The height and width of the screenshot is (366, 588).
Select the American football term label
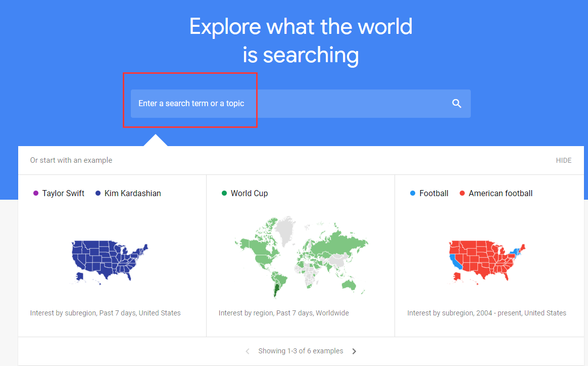point(500,193)
